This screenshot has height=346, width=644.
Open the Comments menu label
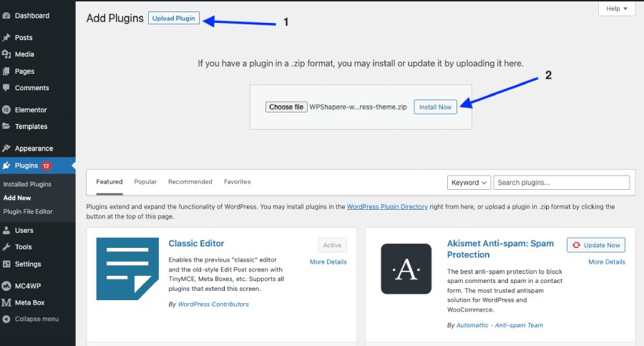(x=32, y=87)
